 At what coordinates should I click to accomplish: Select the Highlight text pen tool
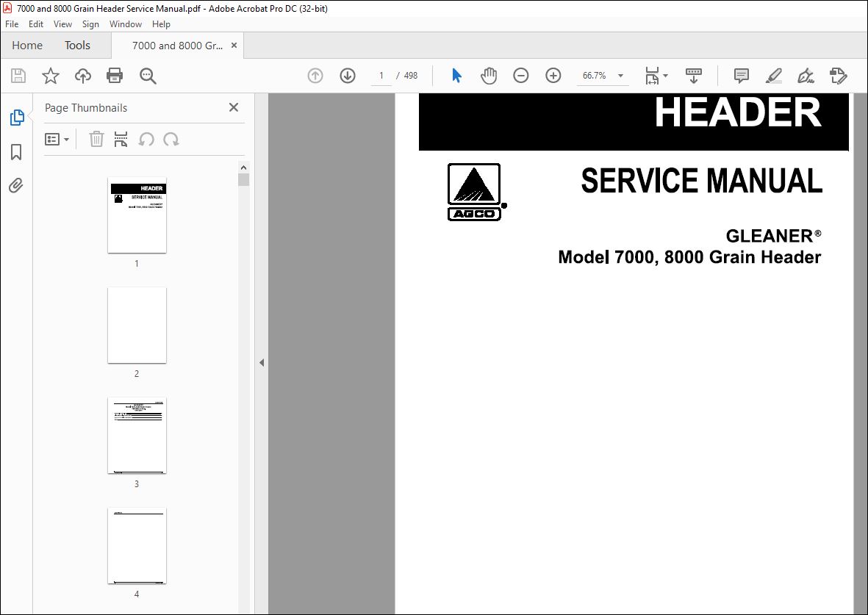pyautogui.click(x=773, y=76)
